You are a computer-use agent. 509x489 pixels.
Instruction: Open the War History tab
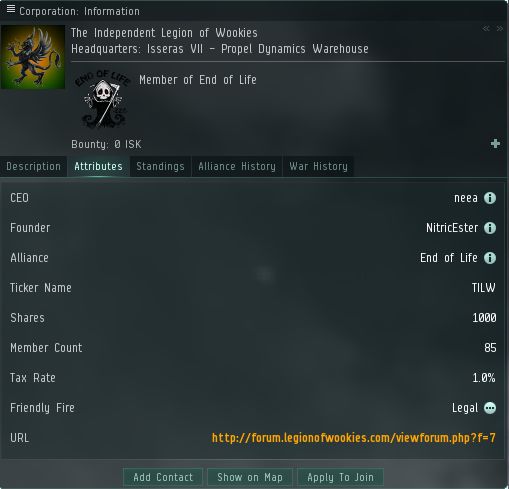click(x=318, y=166)
